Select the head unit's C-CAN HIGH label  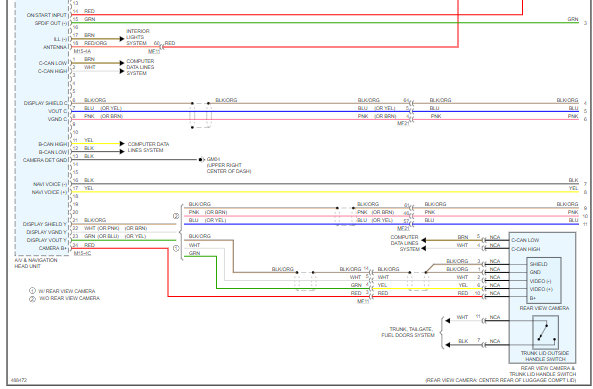(52, 71)
